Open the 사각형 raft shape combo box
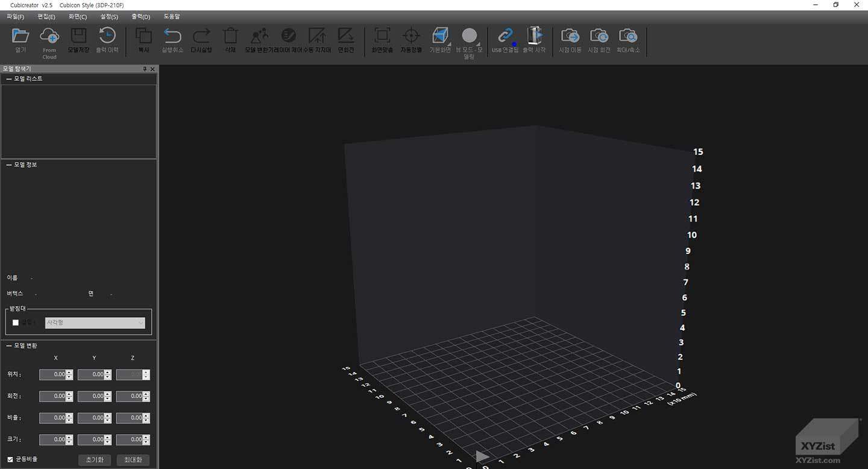Image resolution: width=868 pixels, height=469 pixels. point(95,323)
